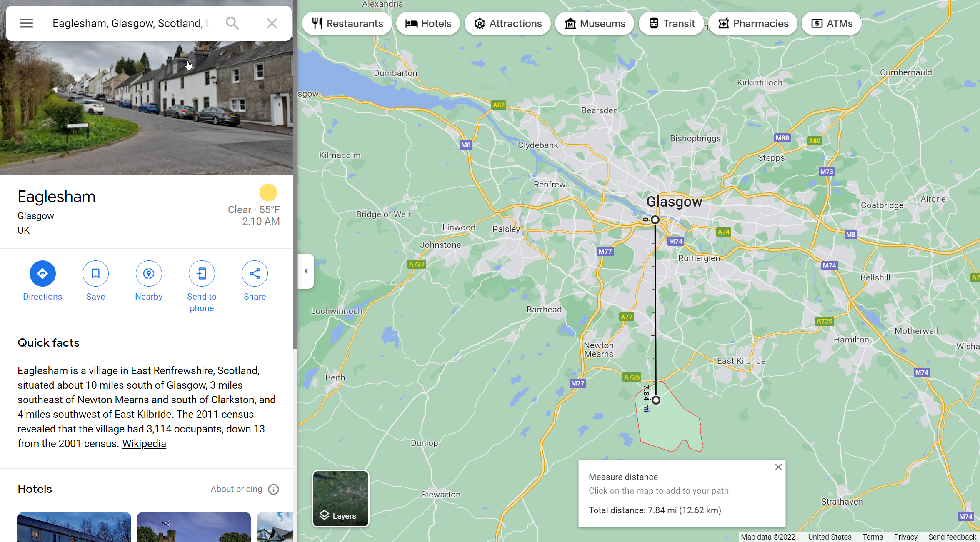The width and height of the screenshot is (980, 542).
Task: Click the Glasgow measure start point
Action: coord(655,220)
